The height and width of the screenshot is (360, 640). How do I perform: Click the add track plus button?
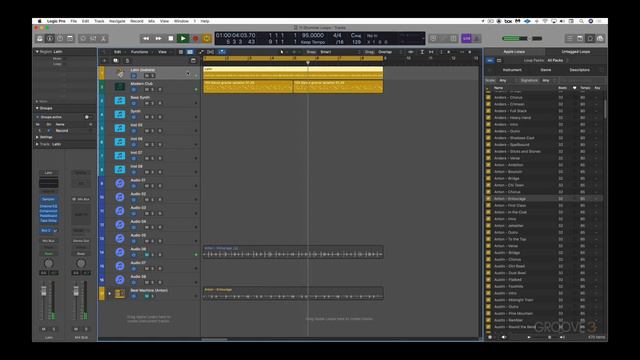[x=104, y=60]
